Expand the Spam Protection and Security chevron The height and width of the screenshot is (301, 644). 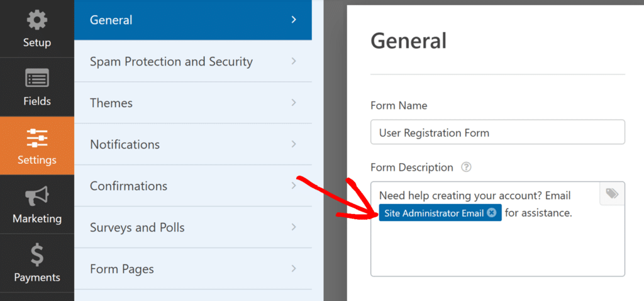tap(294, 62)
